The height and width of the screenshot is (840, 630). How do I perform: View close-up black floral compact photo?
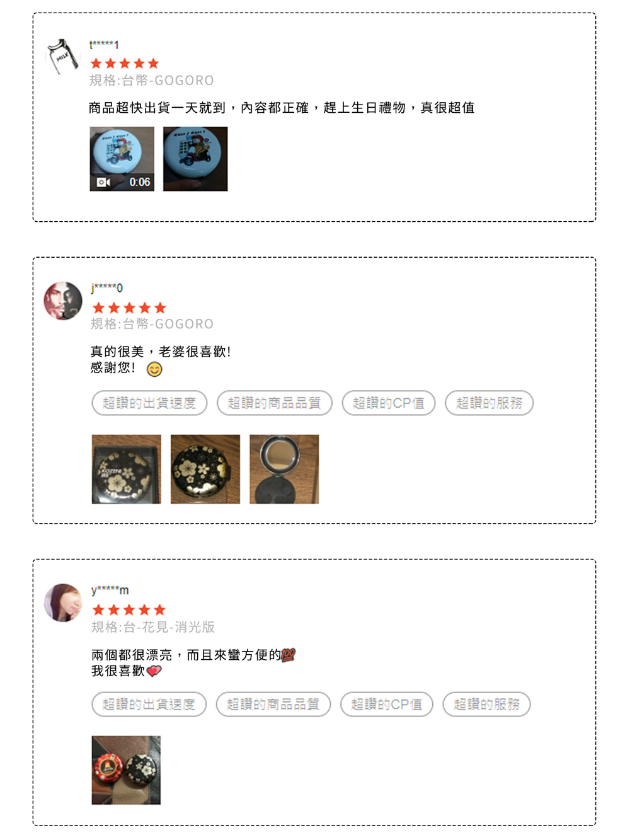click(x=205, y=469)
